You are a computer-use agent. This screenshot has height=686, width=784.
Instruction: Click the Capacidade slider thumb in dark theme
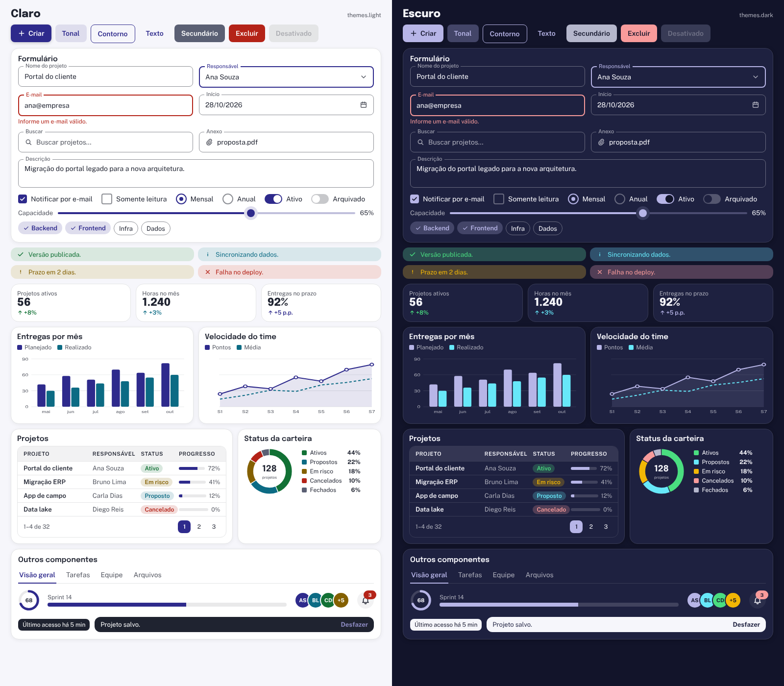pyautogui.click(x=643, y=213)
